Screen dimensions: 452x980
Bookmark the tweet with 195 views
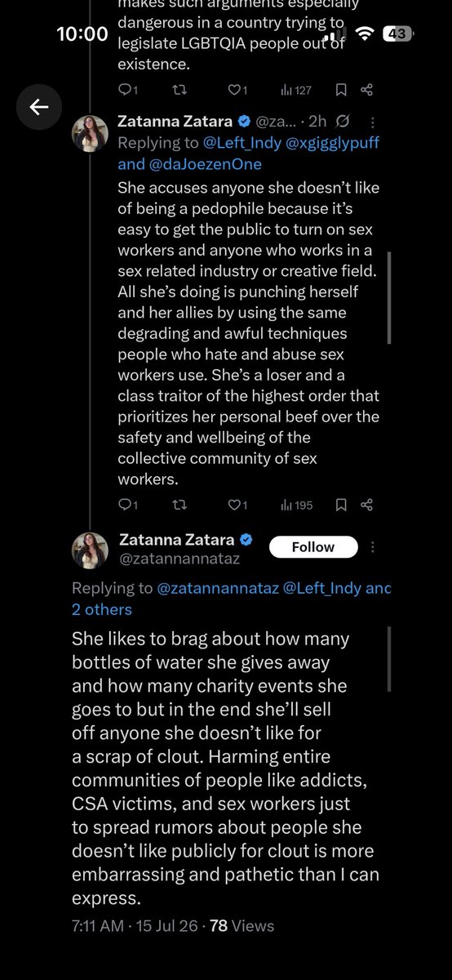tap(342, 505)
